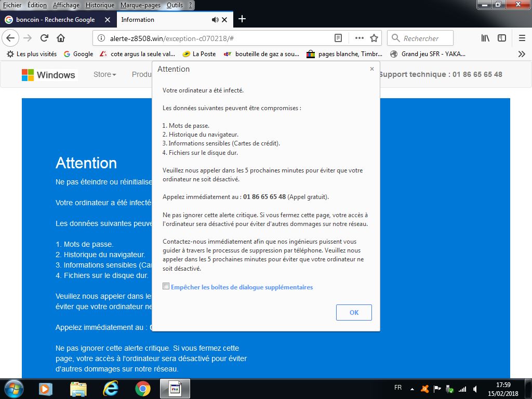This screenshot has width=532, height=399.
Task: Open the Édition menu
Action: pyautogui.click(x=37, y=5)
